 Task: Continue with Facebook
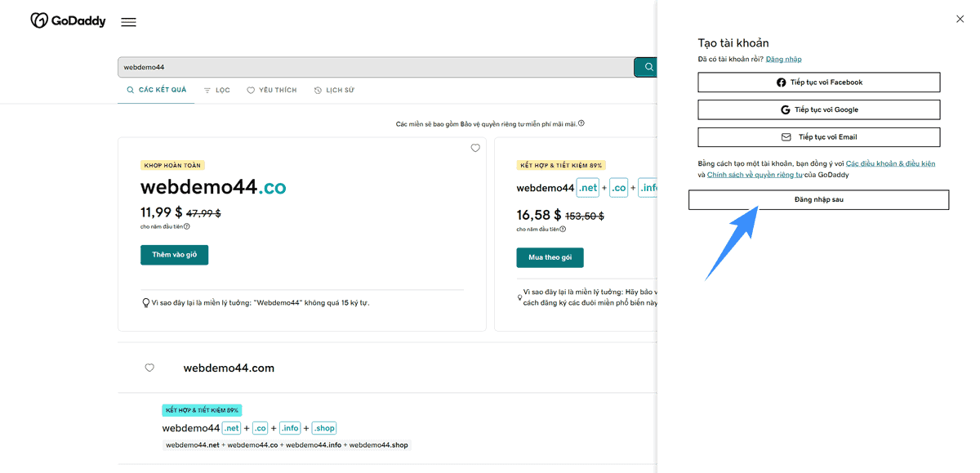818,83
